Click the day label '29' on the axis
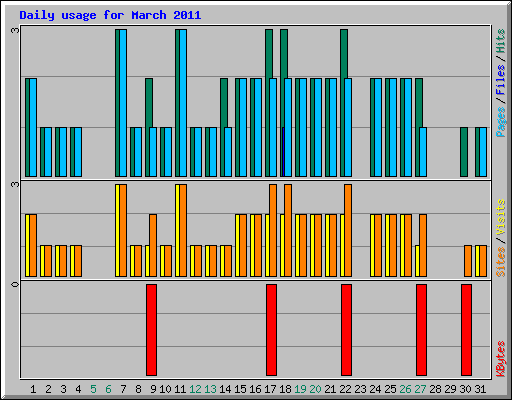This screenshot has width=512, height=400. (450, 389)
